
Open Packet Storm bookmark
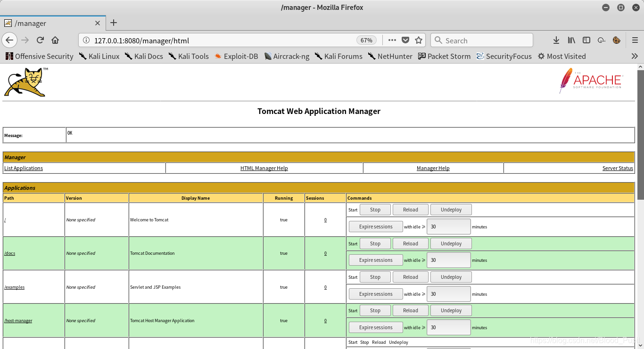click(444, 56)
